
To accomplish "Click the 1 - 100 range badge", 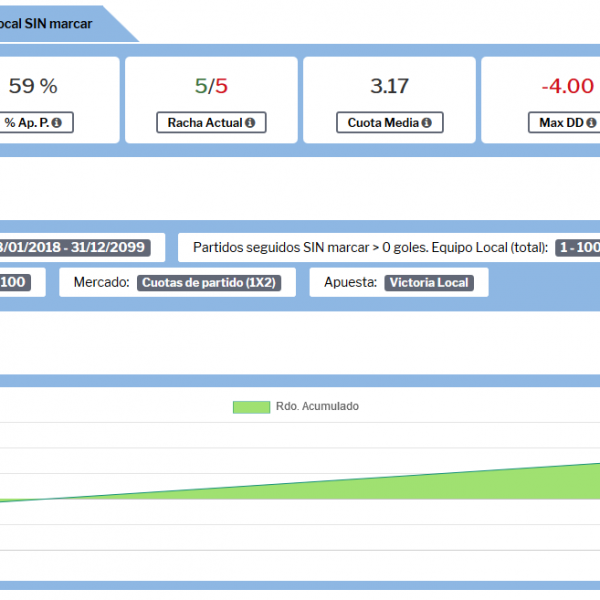I will 578,248.
